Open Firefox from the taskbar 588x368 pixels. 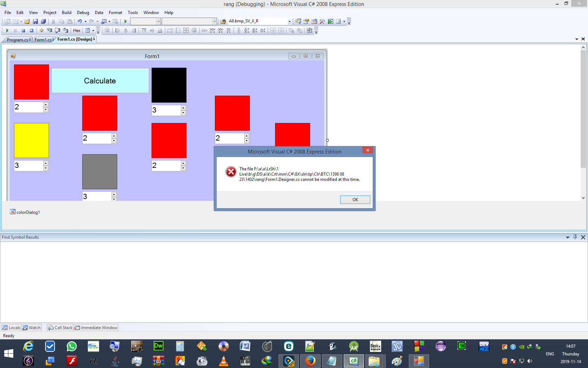click(310, 361)
